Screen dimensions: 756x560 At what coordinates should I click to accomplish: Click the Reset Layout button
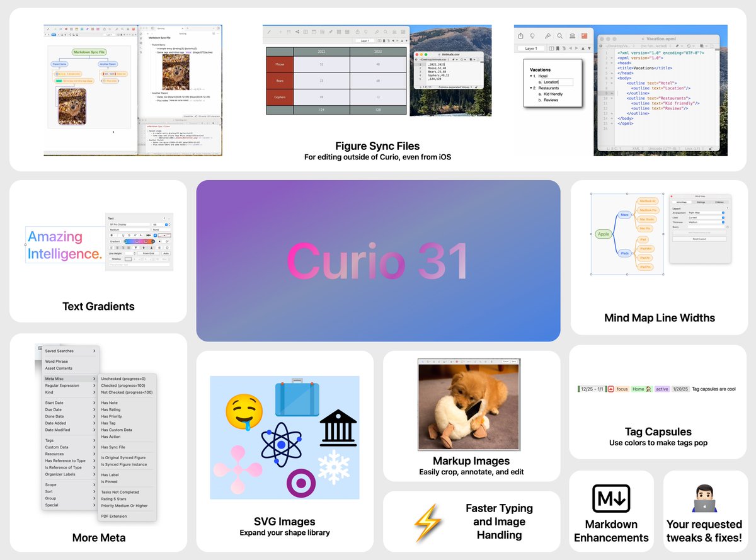pyautogui.click(x=699, y=239)
